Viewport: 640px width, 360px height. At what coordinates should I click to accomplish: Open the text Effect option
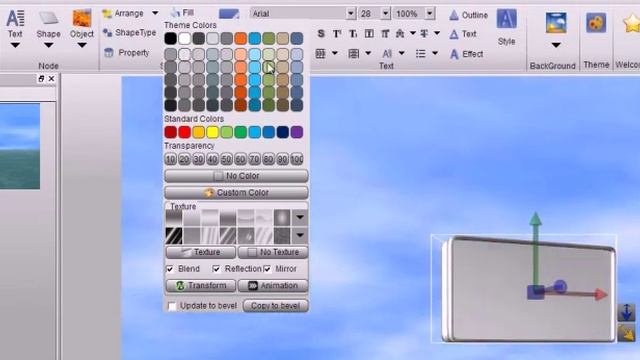click(x=466, y=54)
